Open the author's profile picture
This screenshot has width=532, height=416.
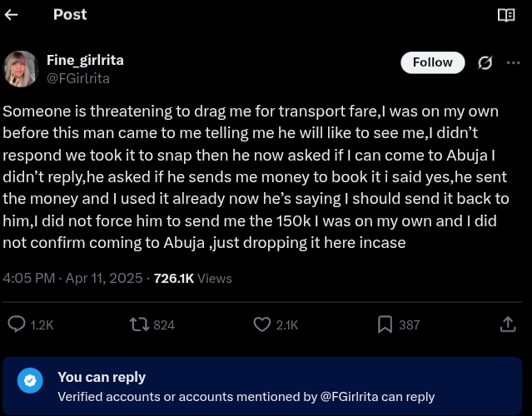pyautogui.click(x=22, y=69)
